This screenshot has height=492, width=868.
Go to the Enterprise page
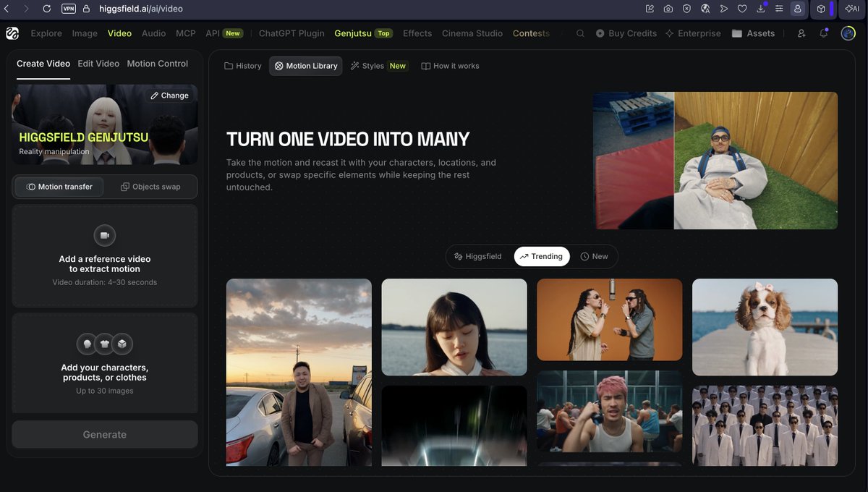click(693, 33)
